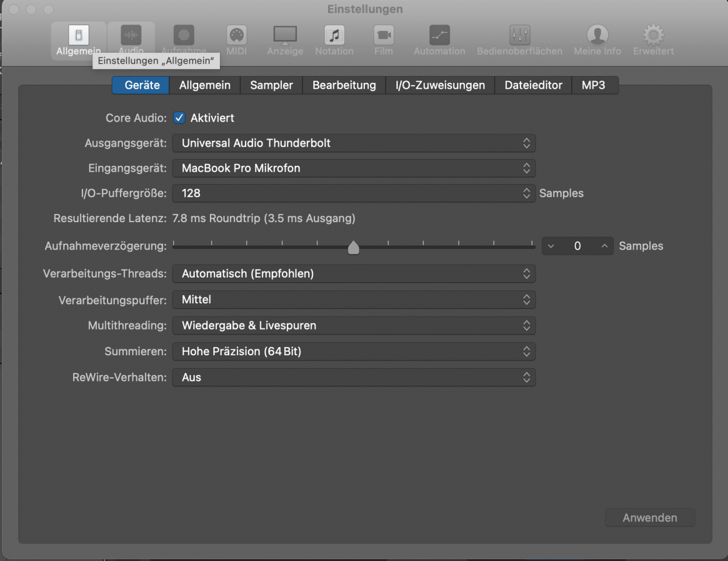Open the Ausgangsgerät dropdown
728x561 pixels.
[x=354, y=143]
